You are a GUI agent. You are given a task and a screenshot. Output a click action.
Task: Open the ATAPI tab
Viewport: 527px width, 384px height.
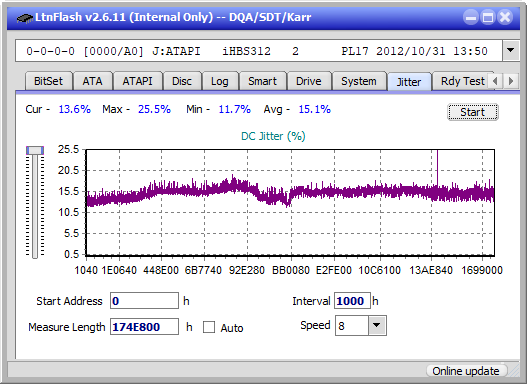coord(137,81)
